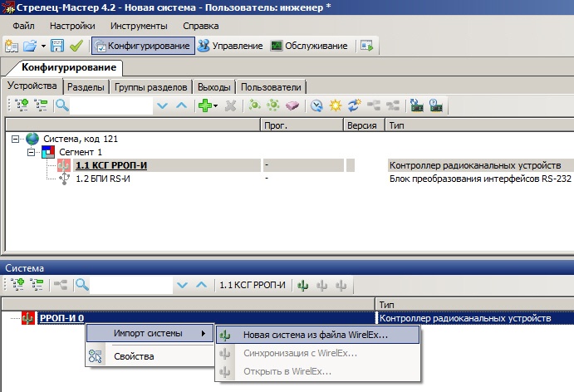Click the pink eraser icon in devices toolbar
Image resolution: width=574 pixels, height=392 pixels.
point(292,105)
